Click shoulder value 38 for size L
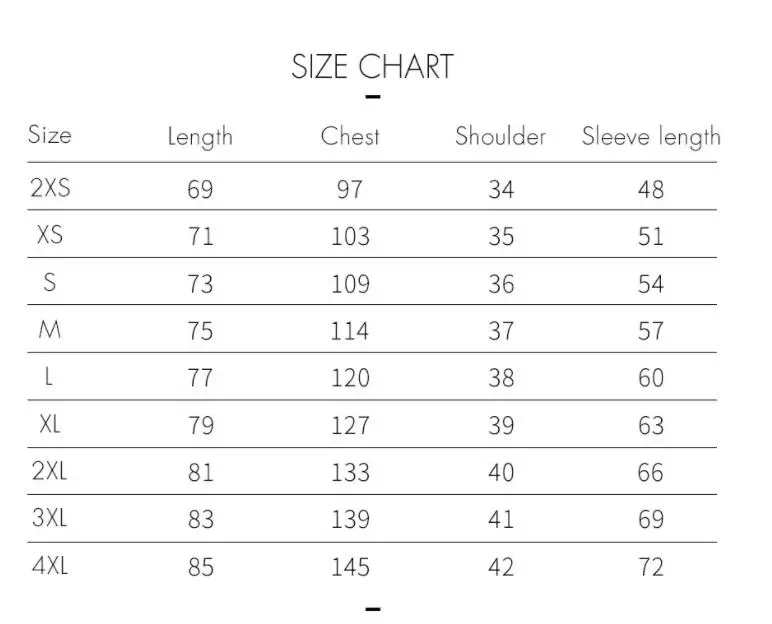 [501, 378]
